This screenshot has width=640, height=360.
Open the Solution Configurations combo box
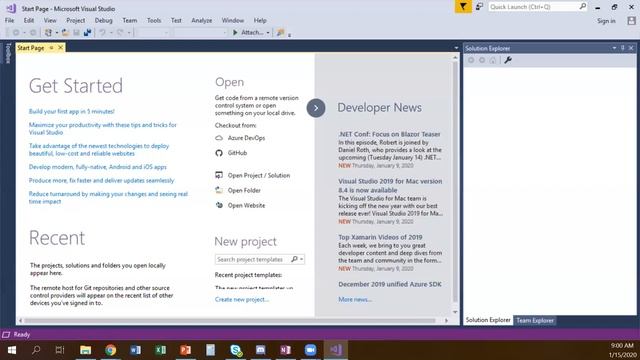(x=152, y=33)
